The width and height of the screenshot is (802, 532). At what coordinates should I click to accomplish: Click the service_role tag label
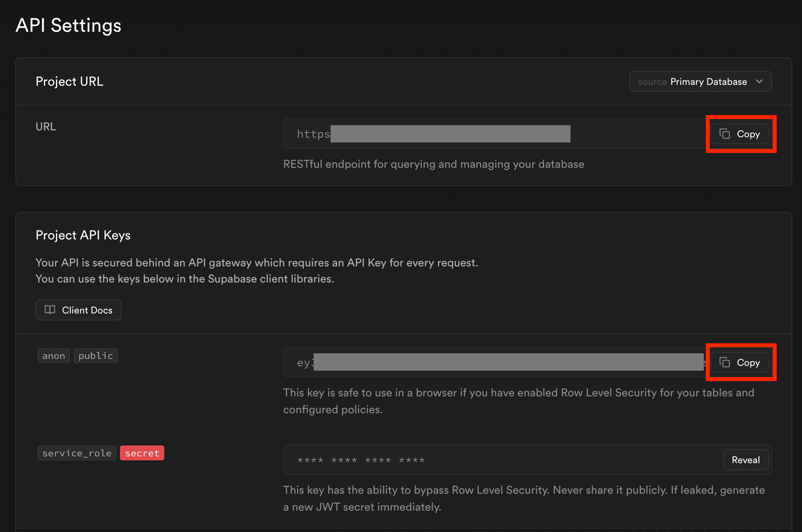point(77,453)
